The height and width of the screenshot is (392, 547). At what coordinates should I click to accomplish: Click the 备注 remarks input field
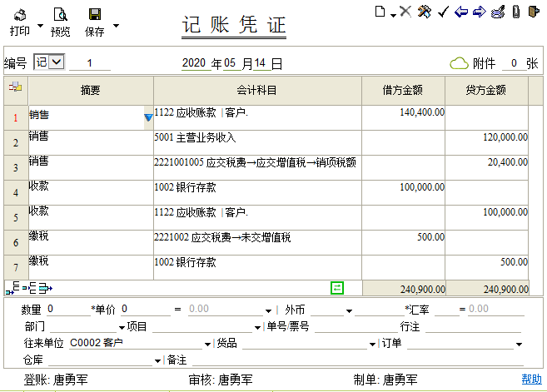pyautogui.click(x=358, y=360)
